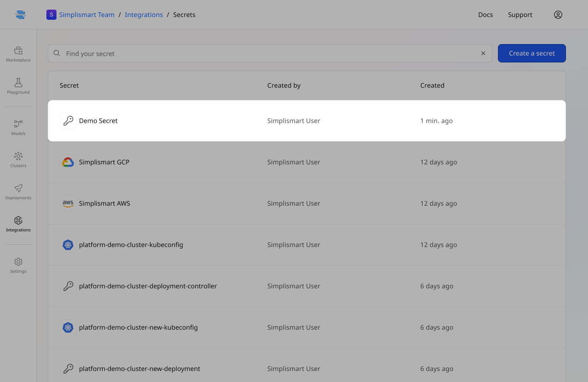588x382 pixels.
Task: Click key icon of platform-demo-cluster-deployment-controller
Action: [x=68, y=286]
